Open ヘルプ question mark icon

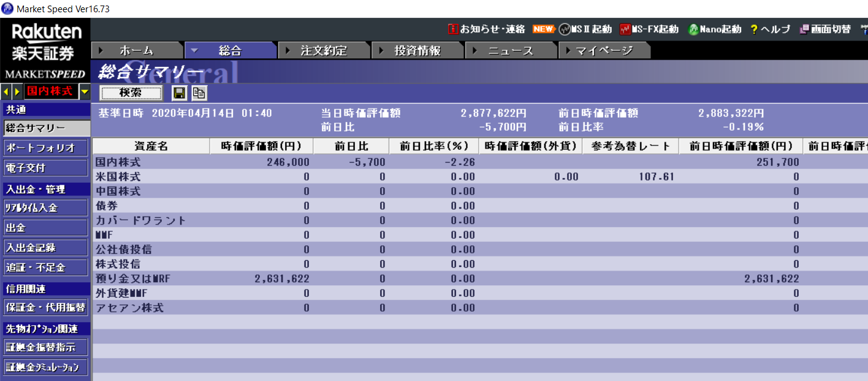(754, 29)
